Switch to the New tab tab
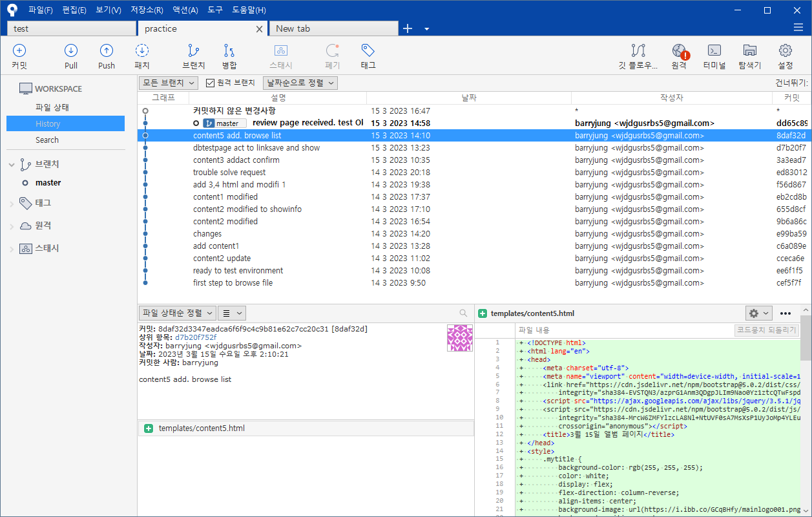 click(x=335, y=28)
